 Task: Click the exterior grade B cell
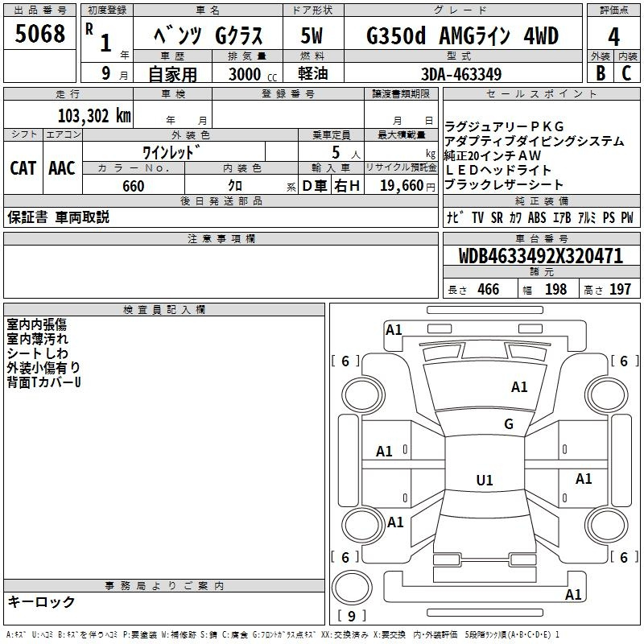pos(601,72)
